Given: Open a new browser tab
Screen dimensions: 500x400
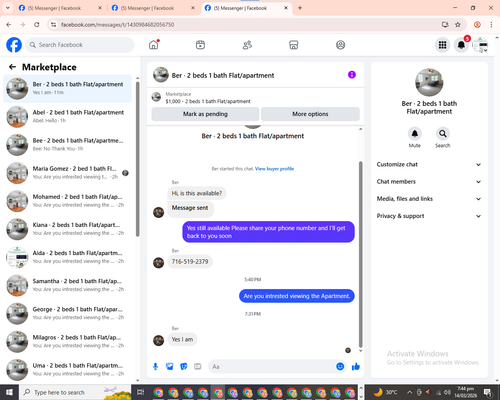Looking at the screenshot, I should (x=300, y=8).
